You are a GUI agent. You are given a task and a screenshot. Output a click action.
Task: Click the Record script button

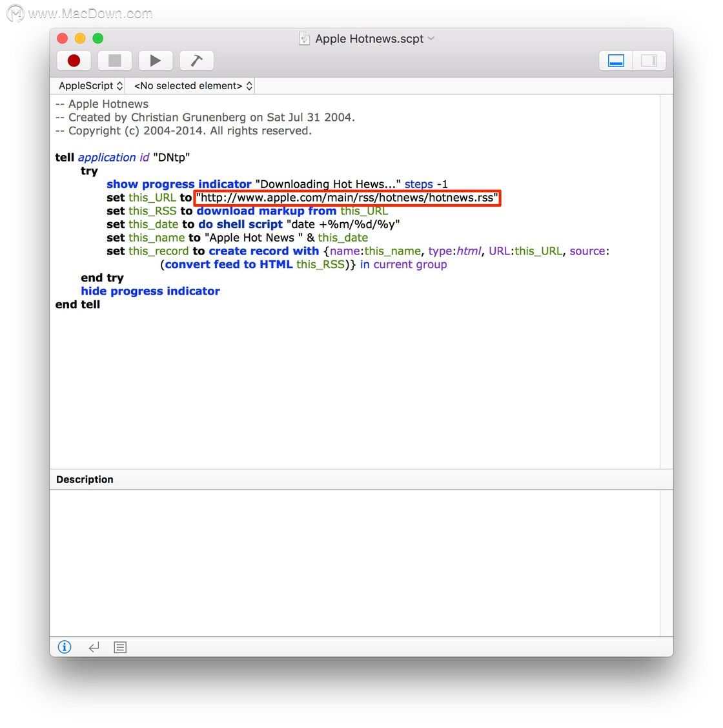pyautogui.click(x=74, y=61)
